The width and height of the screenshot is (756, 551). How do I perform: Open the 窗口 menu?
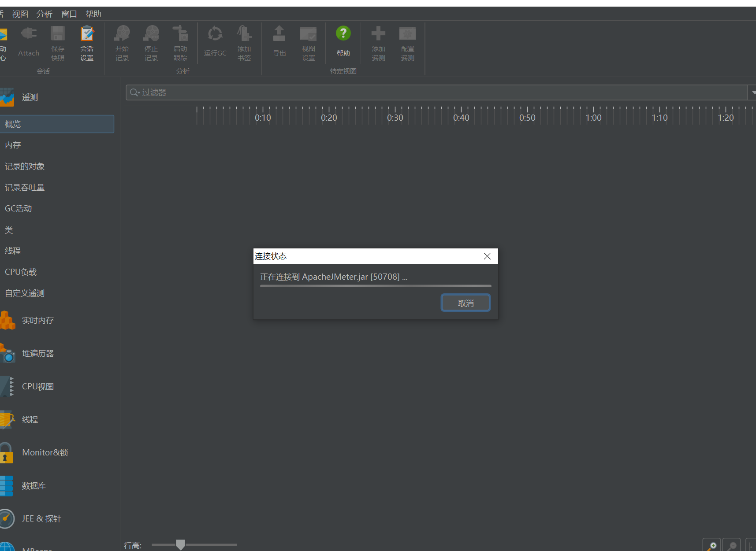69,14
